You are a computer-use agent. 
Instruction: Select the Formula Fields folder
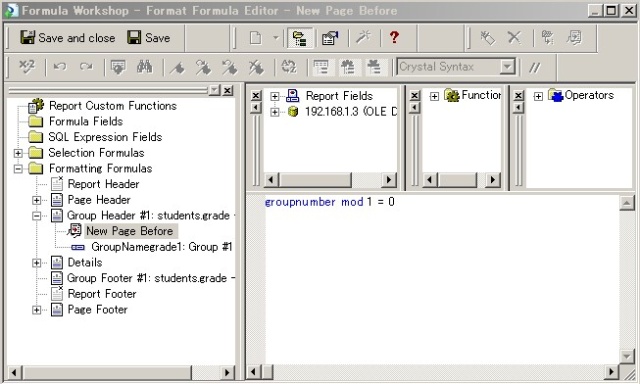[86, 122]
